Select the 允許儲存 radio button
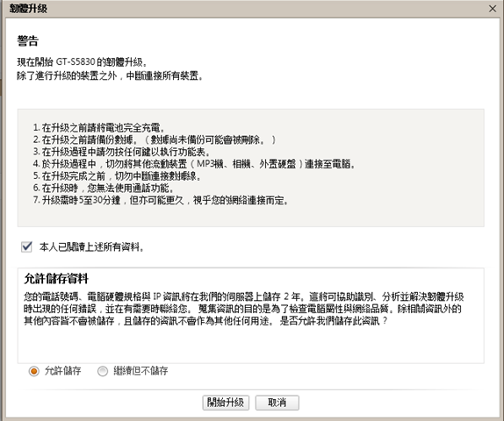This screenshot has height=421, width=504. click(33, 371)
